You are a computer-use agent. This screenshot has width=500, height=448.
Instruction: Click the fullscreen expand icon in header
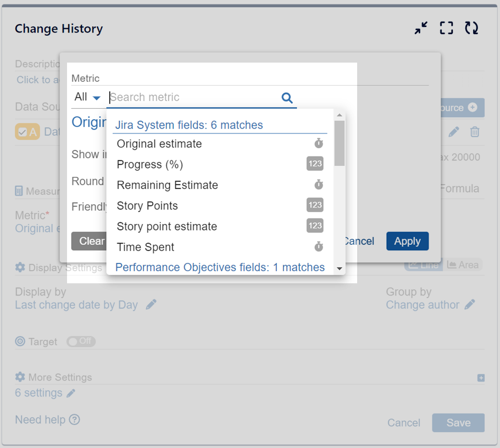point(446,29)
